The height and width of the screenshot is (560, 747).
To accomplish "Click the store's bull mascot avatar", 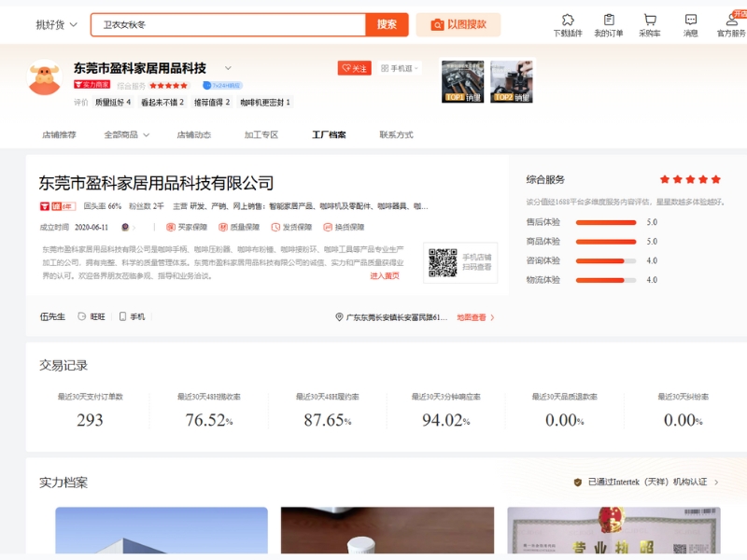I will tap(44, 79).
